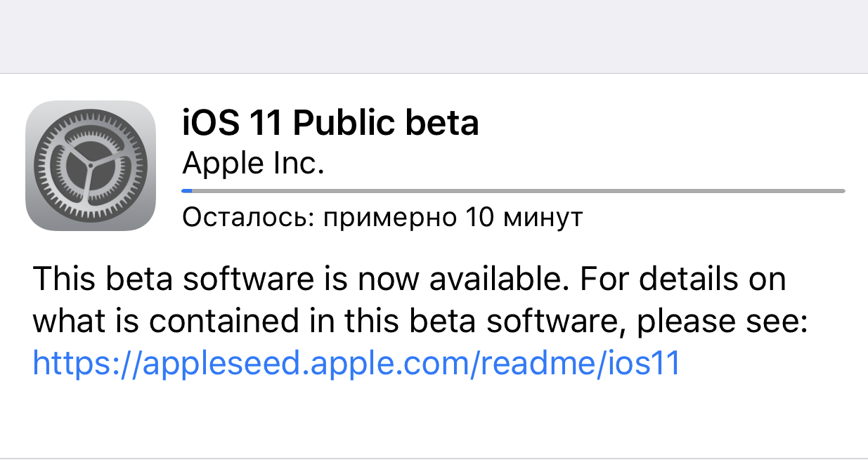Tap the gray header area above the update card
This screenshot has width=868, height=460.
pyautogui.click(x=434, y=35)
